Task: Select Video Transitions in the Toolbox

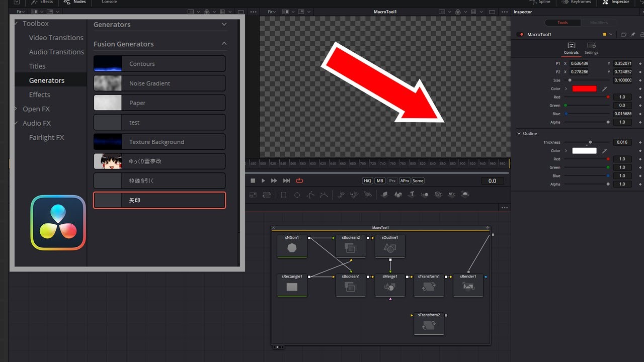Action: [x=56, y=38]
